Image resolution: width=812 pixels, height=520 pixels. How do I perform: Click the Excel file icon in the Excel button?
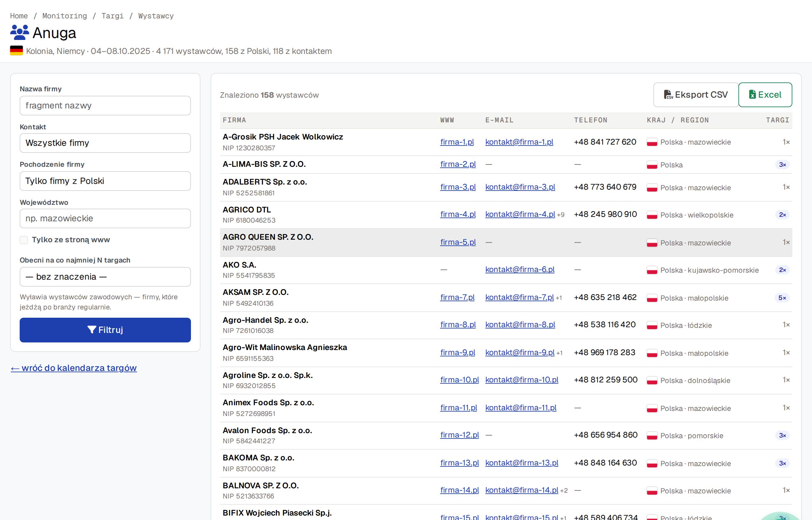[x=752, y=94]
